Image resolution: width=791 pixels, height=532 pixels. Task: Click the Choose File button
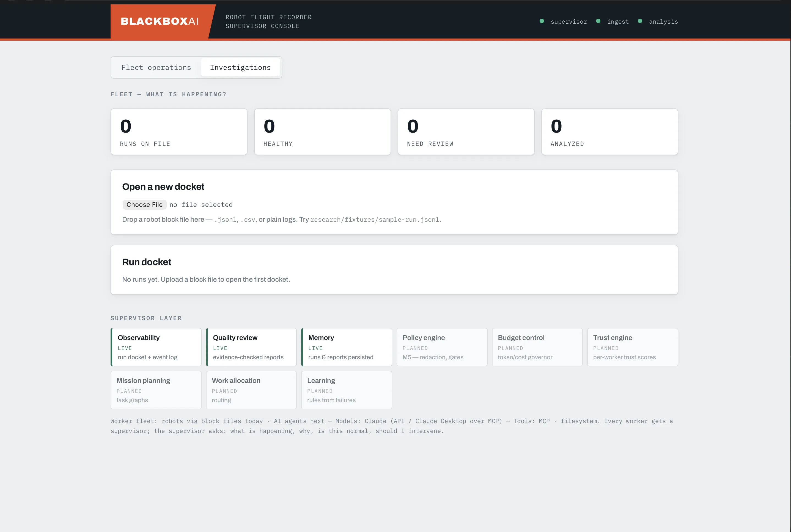(x=144, y=205)
